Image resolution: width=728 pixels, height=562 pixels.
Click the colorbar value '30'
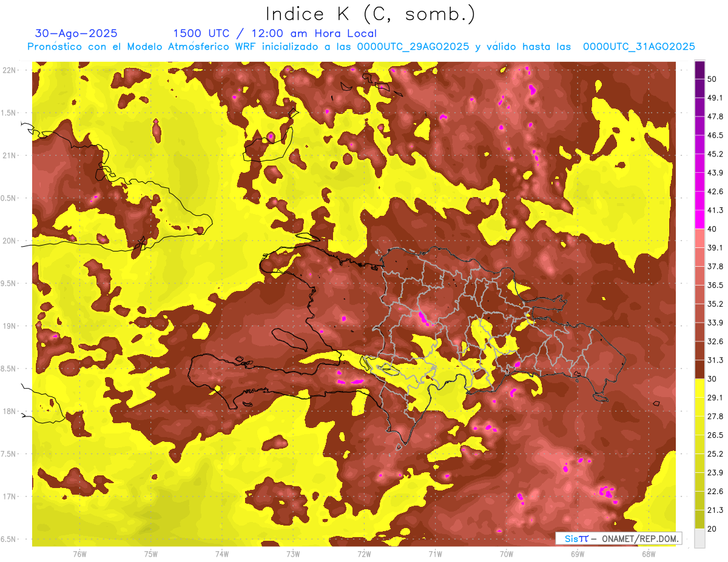click(x=713, y=379)
